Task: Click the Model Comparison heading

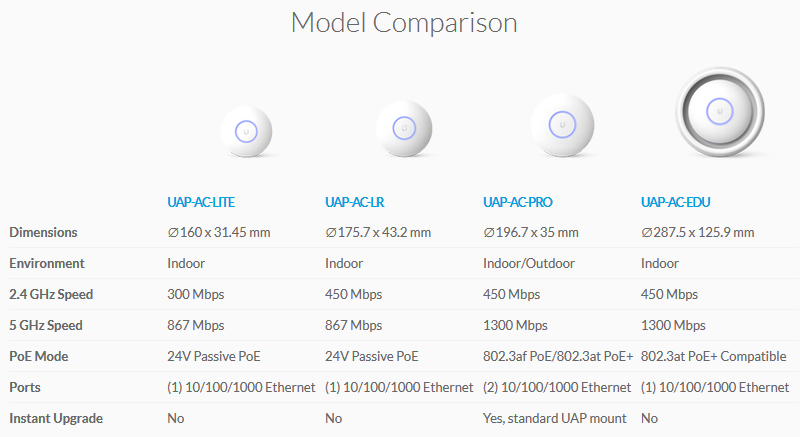Action: (404, 23)
